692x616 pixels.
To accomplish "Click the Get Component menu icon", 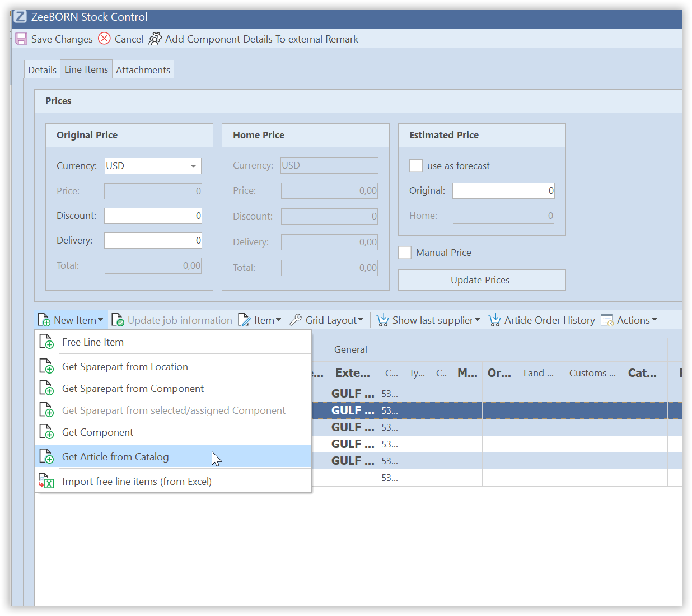I will [46, 432].
